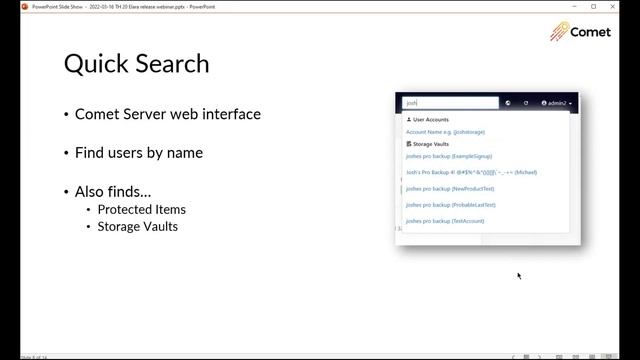Click the "Protected Items" sub-bullet
Viewport: 640px width, 360px height.
point(141,209)
